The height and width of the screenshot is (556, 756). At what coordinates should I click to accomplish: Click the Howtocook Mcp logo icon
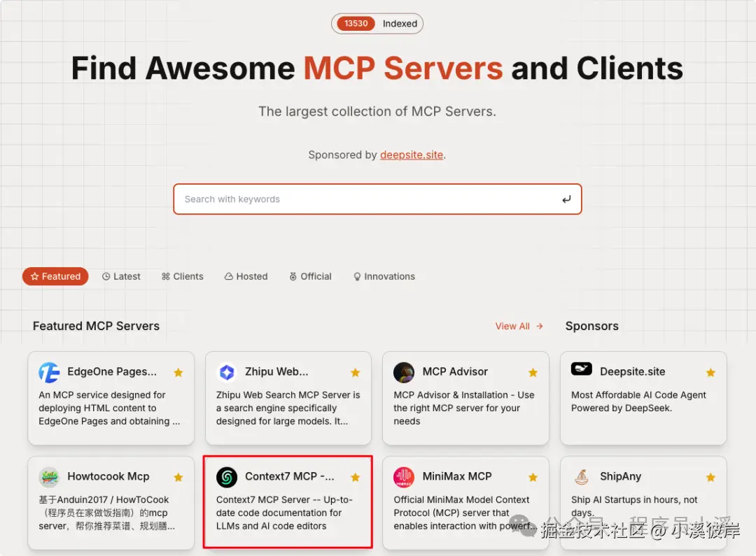click(x=49, y=477)
